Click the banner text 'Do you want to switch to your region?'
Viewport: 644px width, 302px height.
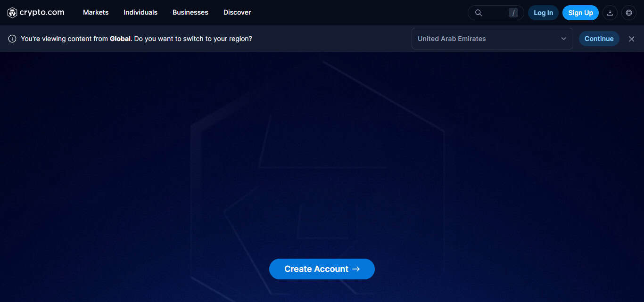(x=193, y=39)
